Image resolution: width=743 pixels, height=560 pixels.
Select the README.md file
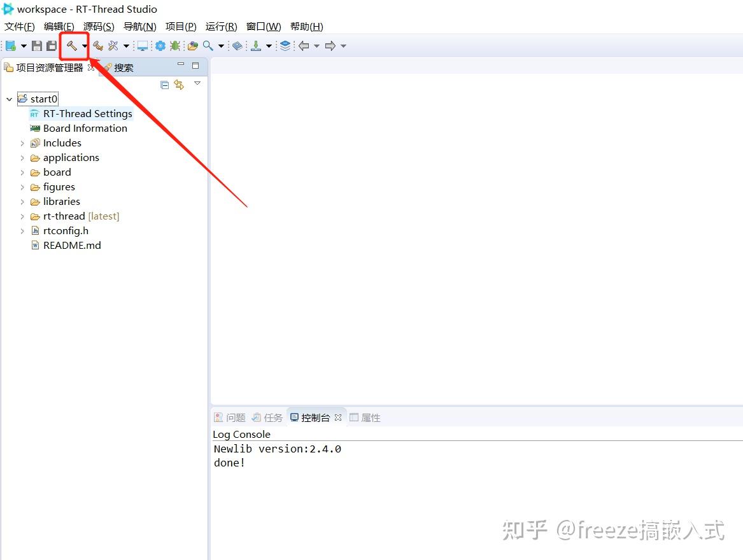pyautogui.click(x=71, y=245)
